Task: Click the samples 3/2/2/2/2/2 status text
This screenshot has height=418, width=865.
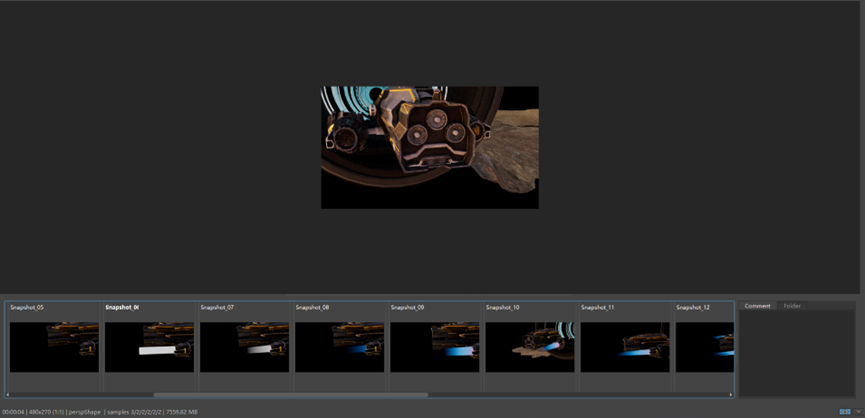Action: [135, 412]
